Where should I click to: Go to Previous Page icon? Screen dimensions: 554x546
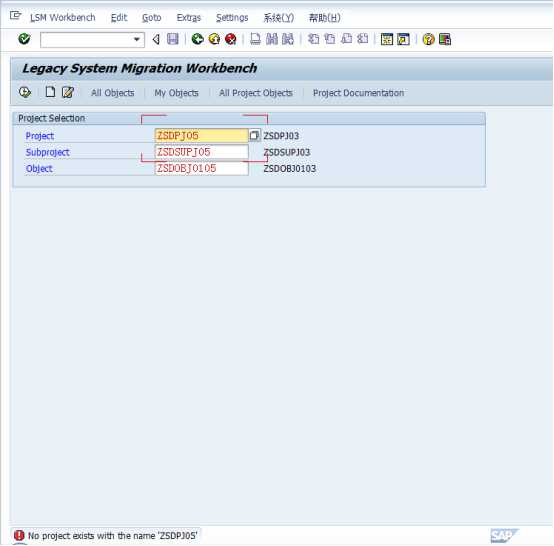click(330, 39)
